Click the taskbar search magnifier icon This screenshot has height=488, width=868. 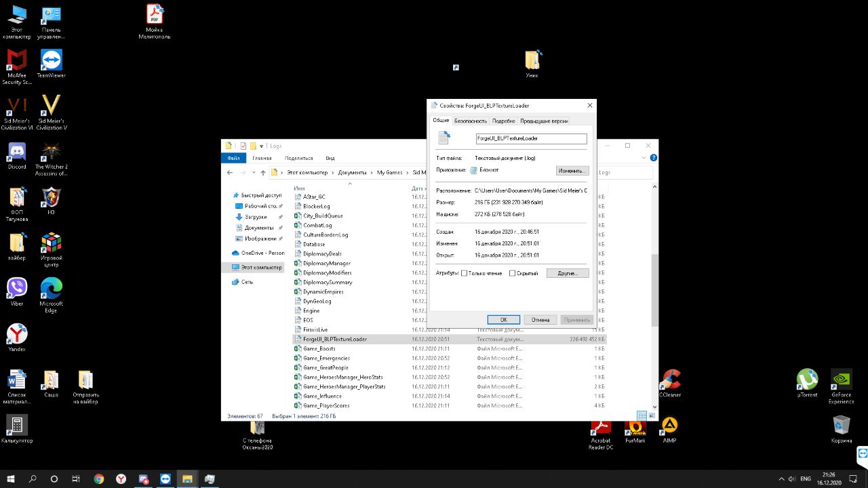pos(33,479)
